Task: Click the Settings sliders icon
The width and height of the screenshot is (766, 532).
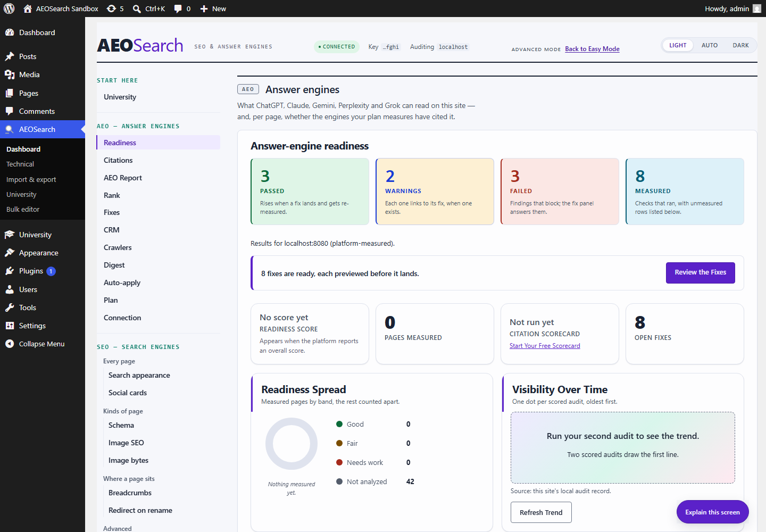Action: click(x=10, y=326)
